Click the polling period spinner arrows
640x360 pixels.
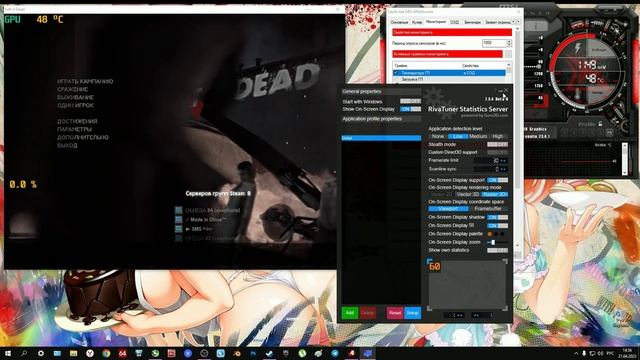click(x=509, y=43)
